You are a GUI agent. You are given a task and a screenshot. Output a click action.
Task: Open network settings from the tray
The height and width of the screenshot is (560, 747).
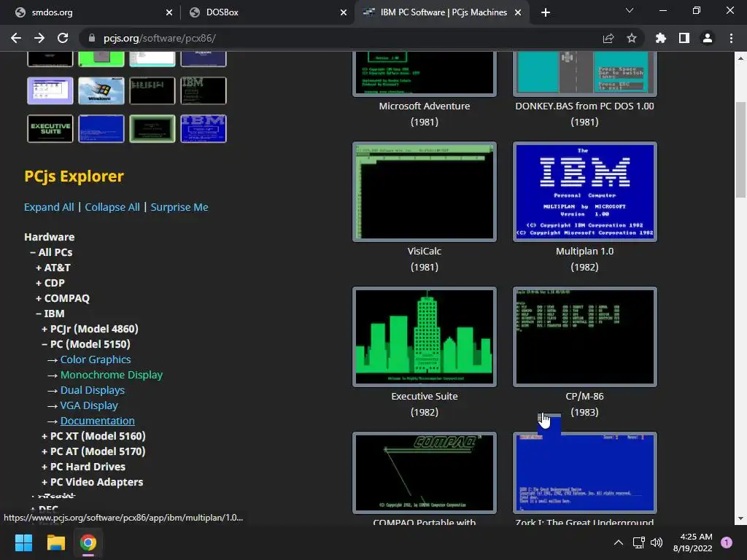pyautogui.click(x=638, y=542)
